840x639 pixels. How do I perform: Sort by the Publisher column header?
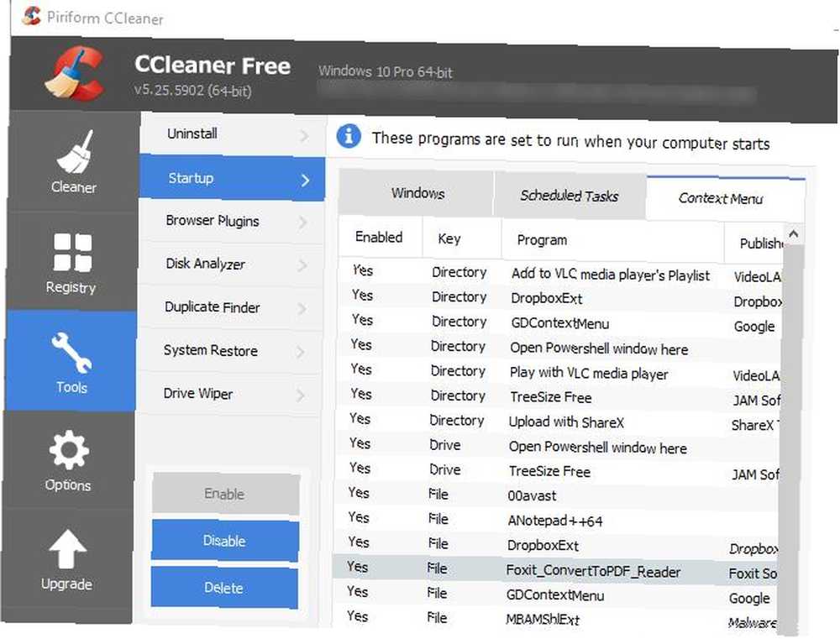[x=753, y=244]
